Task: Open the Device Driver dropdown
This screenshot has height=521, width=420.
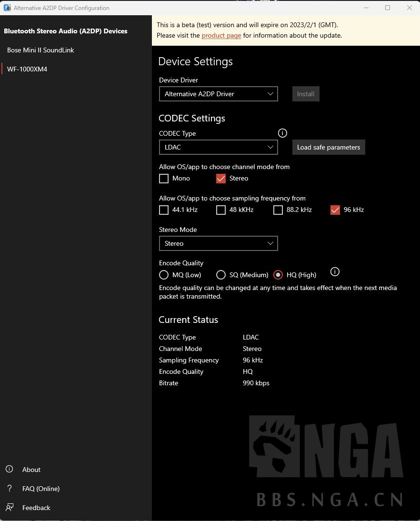Action: click(x=218, y=94)
